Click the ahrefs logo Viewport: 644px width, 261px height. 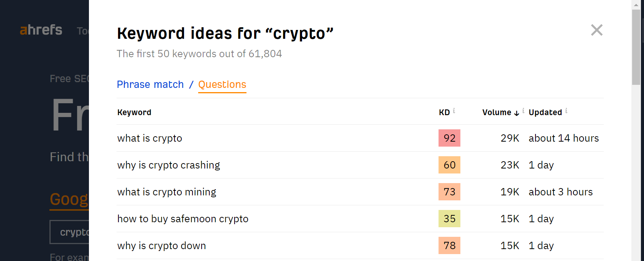tap(41, 30)
